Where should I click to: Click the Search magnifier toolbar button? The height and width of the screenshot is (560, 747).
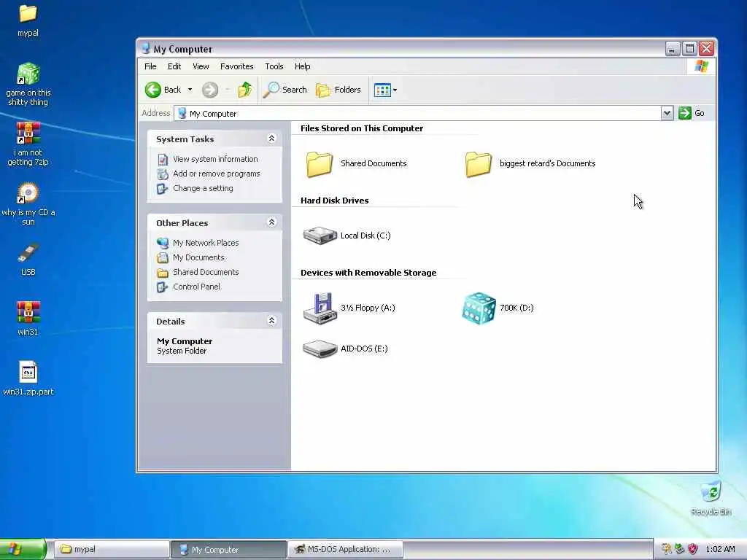click(285, 90)
